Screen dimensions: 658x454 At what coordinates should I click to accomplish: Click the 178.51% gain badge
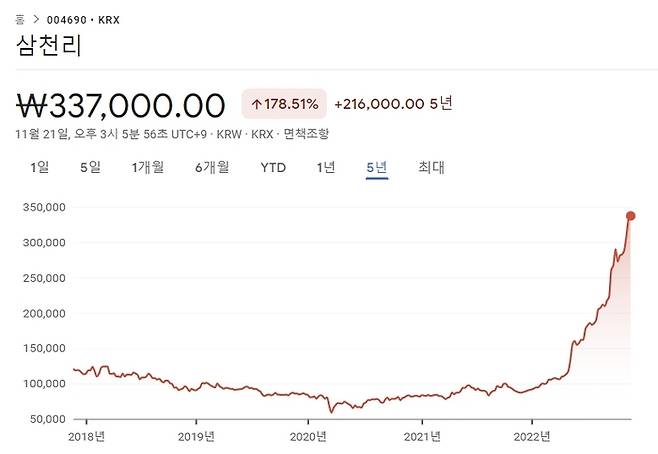tap(283, 103)
